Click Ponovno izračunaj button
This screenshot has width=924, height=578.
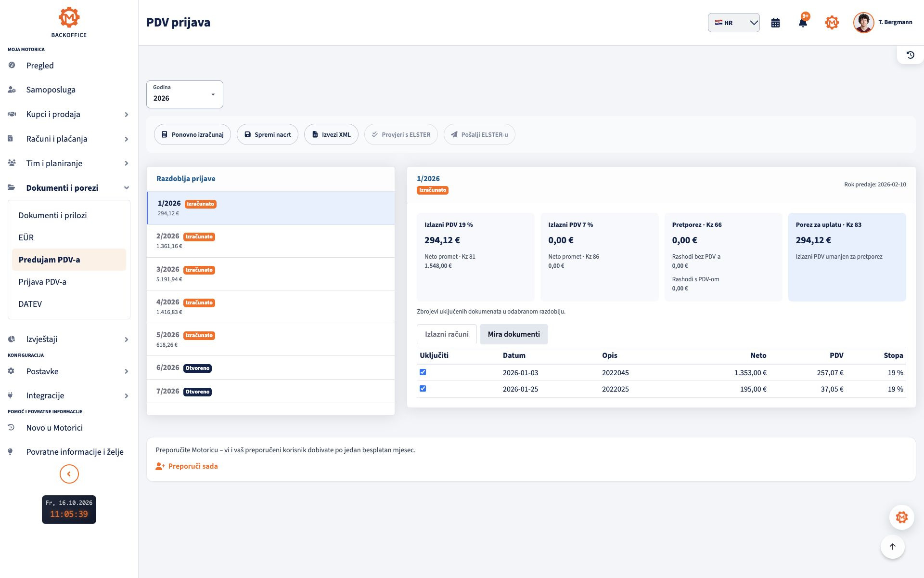(192, 134)
